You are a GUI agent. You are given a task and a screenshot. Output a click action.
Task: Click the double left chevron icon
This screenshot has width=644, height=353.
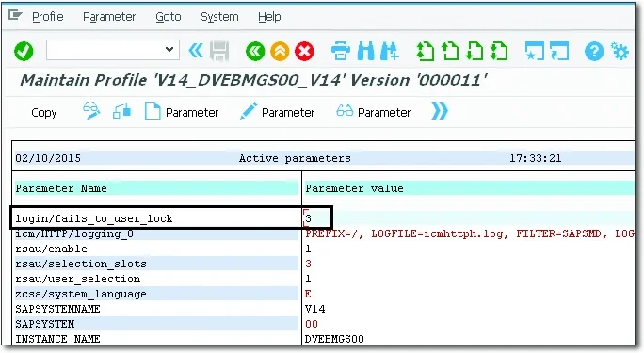point(196,52)
